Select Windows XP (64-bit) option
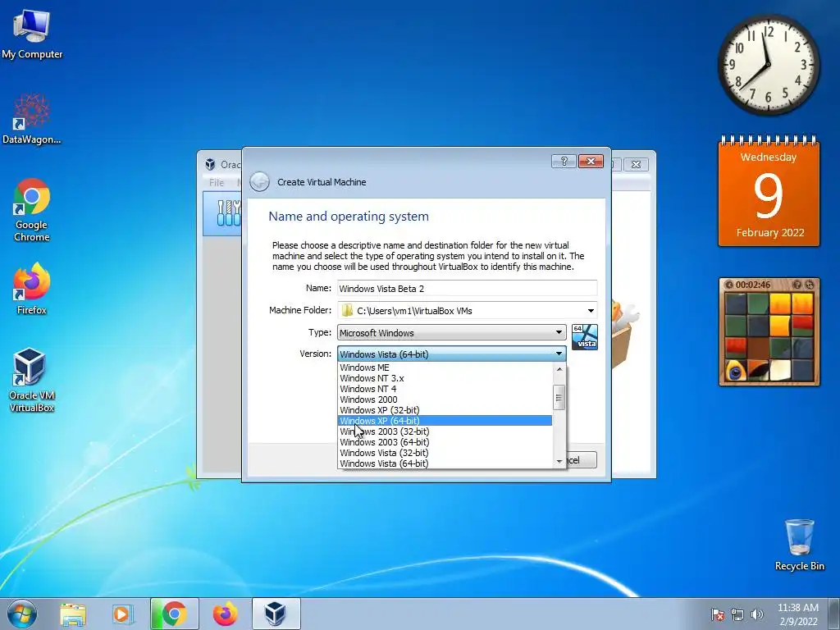This screenshot has width=840, height=630. pyautogui.click(x=445, y=421)
